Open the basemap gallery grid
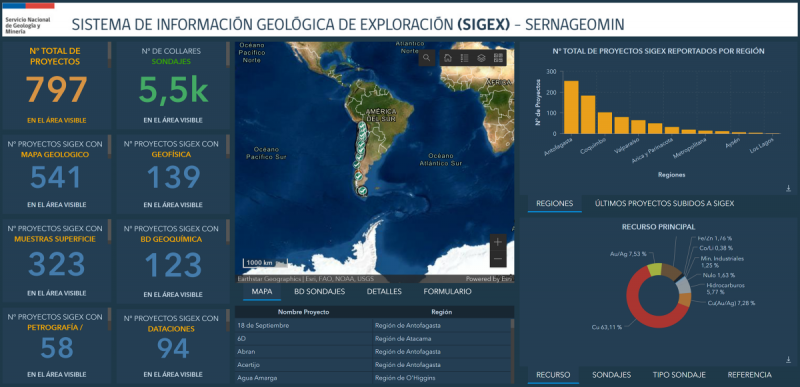 (498, 58)
